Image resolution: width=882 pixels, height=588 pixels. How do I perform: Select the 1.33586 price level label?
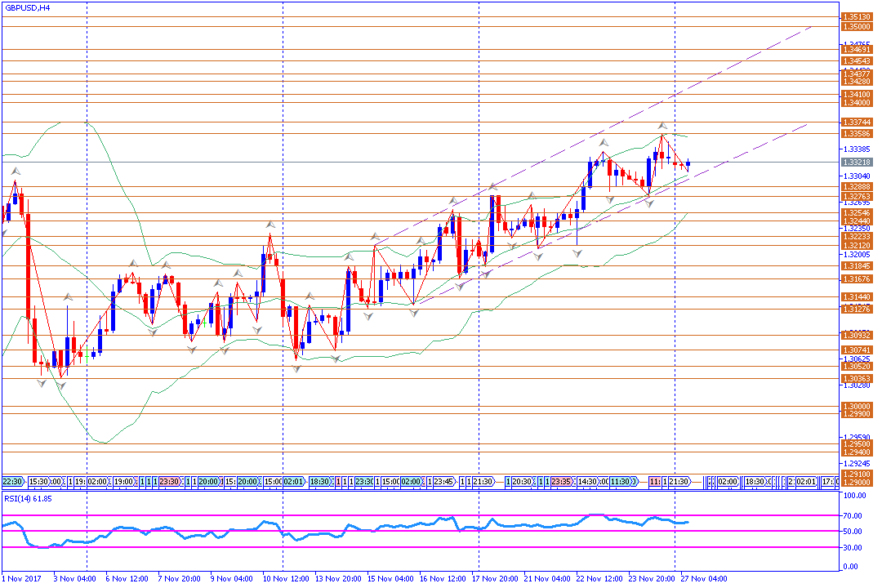tap(856, 133)
